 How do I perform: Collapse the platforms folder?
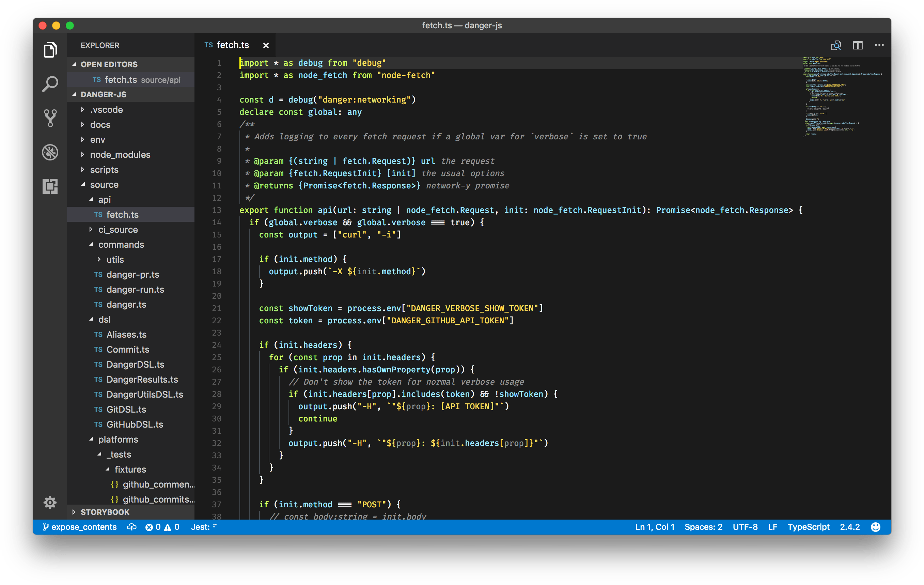[131, 439]
